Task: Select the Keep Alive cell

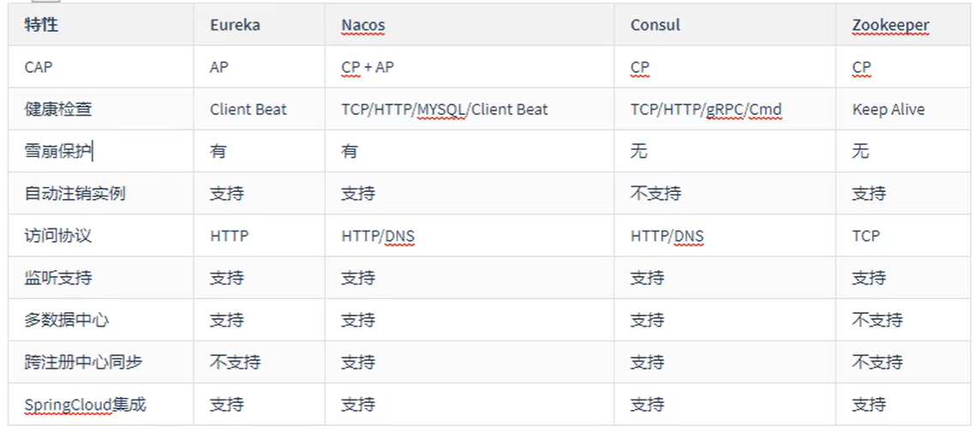Action: (888, 109)
